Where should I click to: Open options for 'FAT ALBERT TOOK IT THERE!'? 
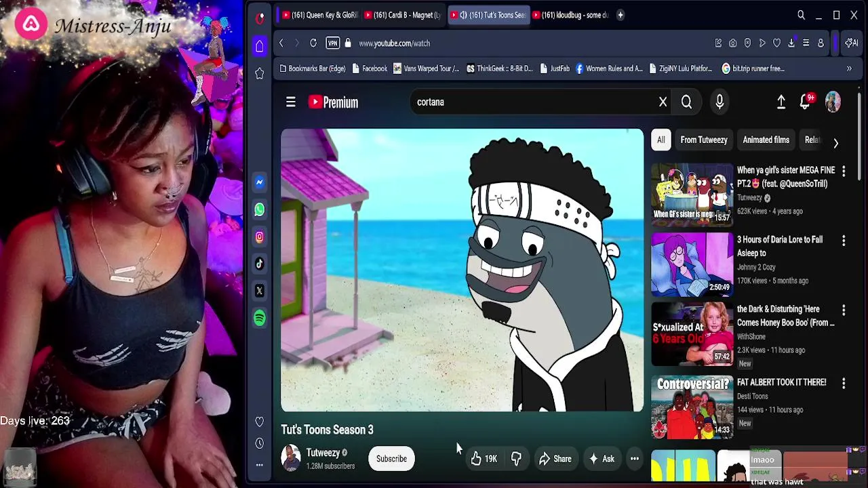pyautogui.click(x=844, y=384)
